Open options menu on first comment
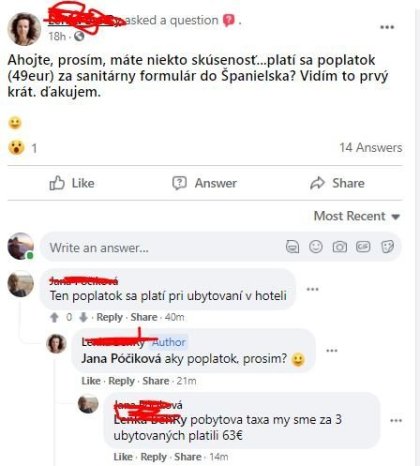The width and height of the screenshot is (420, 466). [312, 289]
